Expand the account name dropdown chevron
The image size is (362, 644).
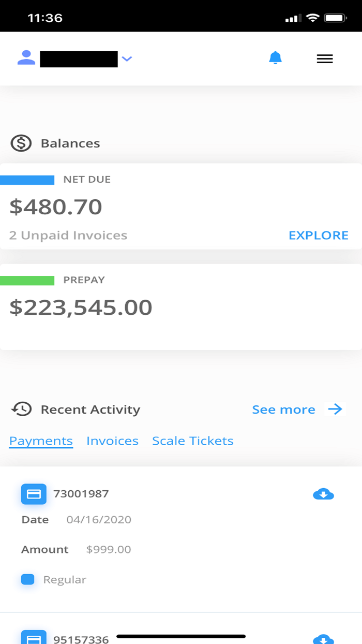(127, 59)
